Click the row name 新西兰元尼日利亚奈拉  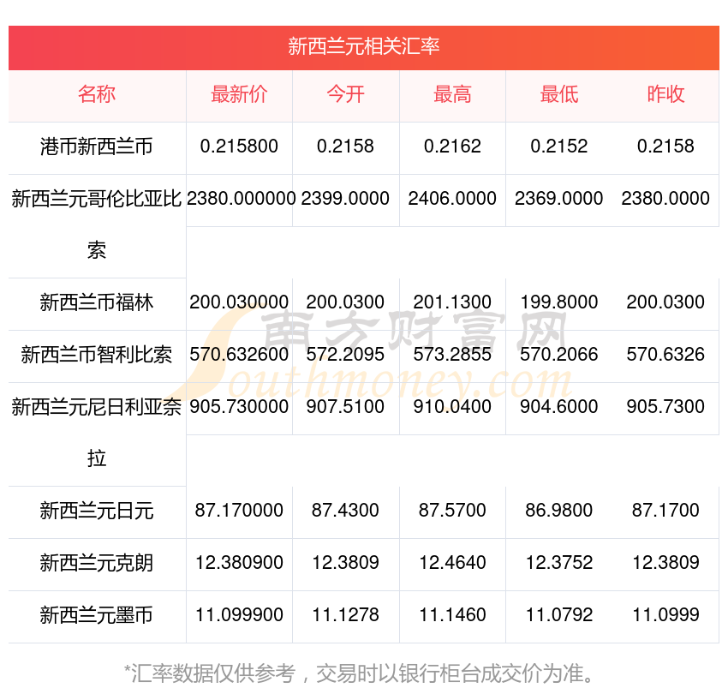(x=97, y=433)
